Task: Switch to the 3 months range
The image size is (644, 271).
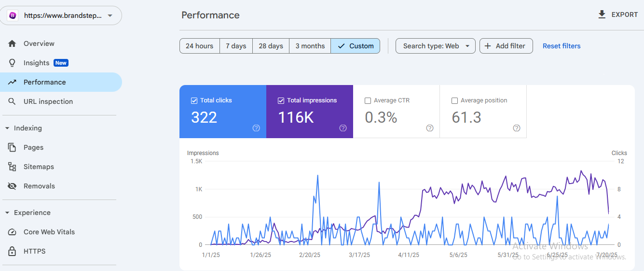Action: 310,46
